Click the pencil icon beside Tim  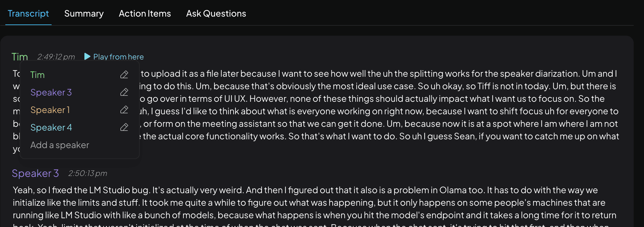coord(124,75)
